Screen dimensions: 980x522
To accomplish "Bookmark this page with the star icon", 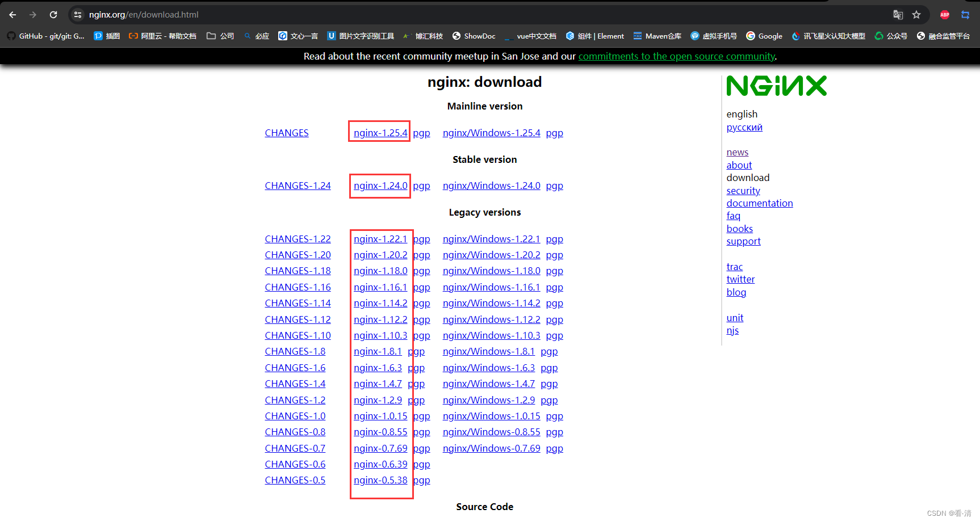I will (916, 15).
